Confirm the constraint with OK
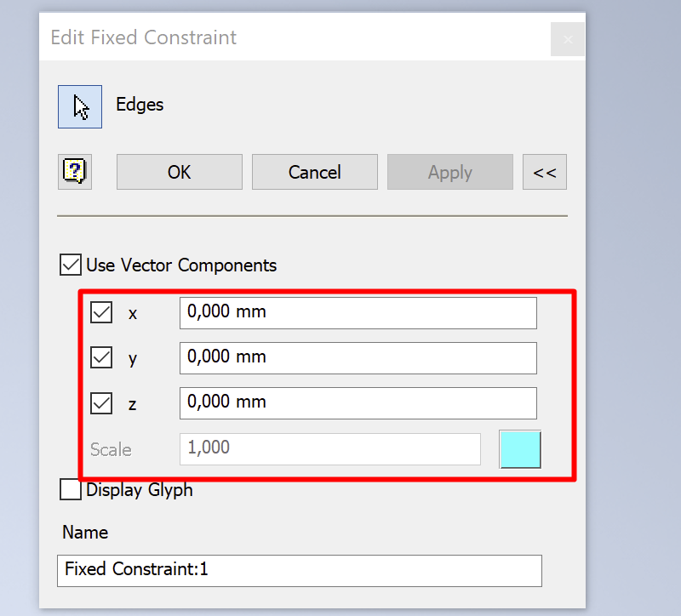The width and height of the screenshot is (681, 616). click(179, 172)
